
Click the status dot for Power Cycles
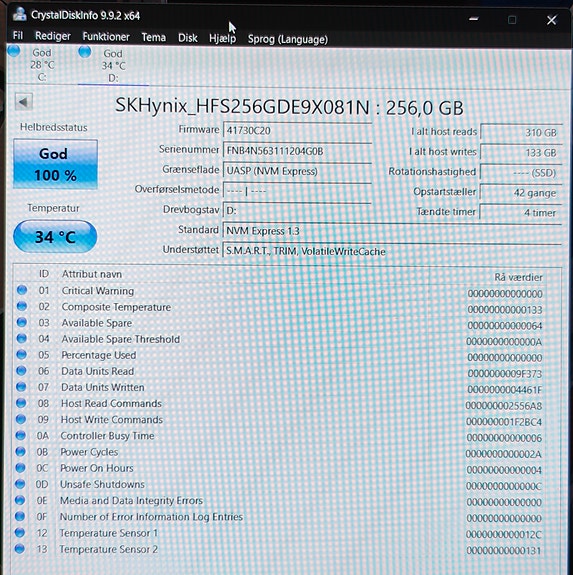coord(21,451)
